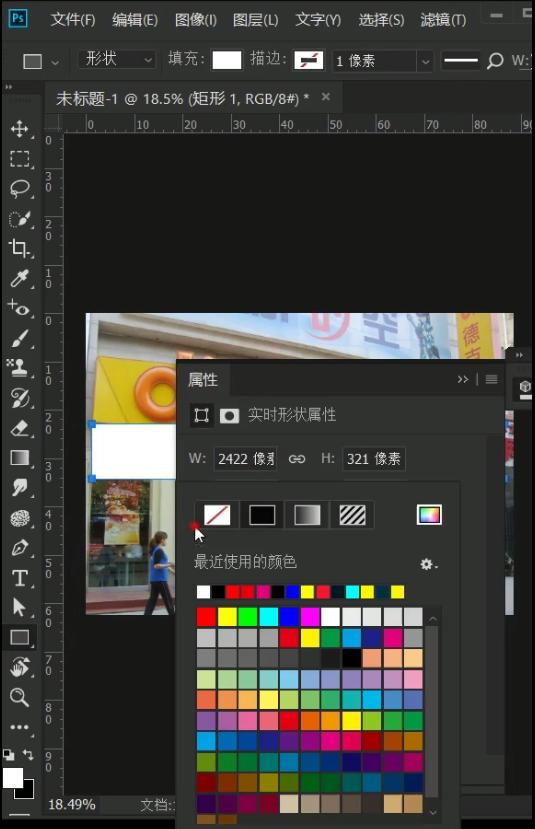The height and width of the screenshot is (829, 535).
Task: Close the 未标题-1 document tab
Action: pyautogui.click(x=326, y=97)
